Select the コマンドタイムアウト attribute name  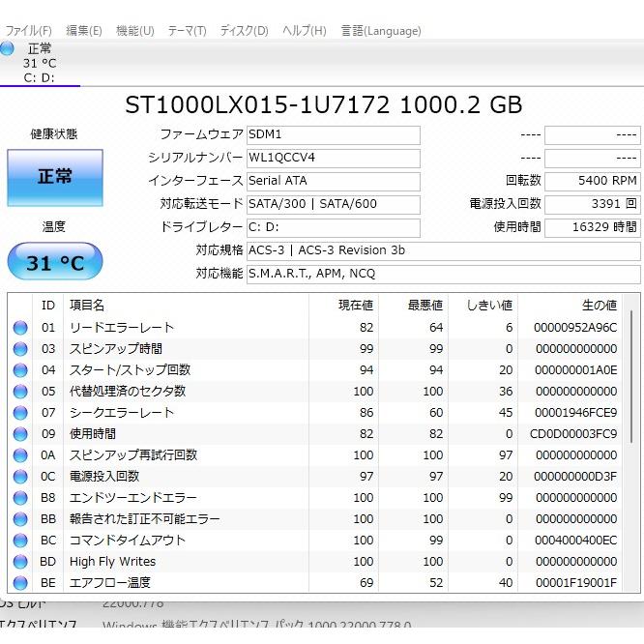coord(128,541)
